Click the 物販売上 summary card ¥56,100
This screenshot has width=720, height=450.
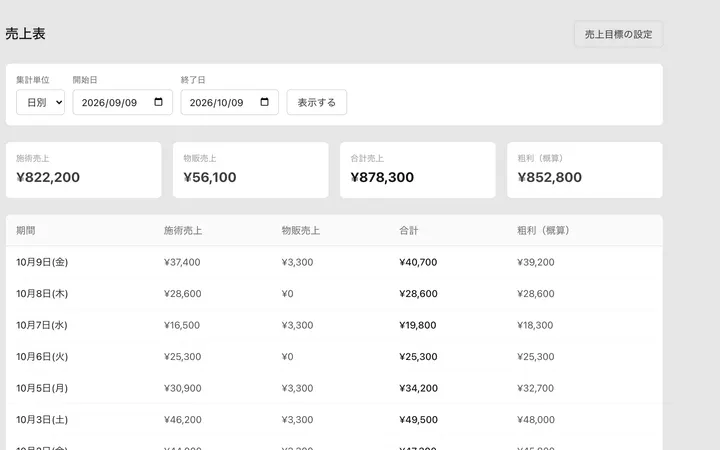[x=251, y=170]
